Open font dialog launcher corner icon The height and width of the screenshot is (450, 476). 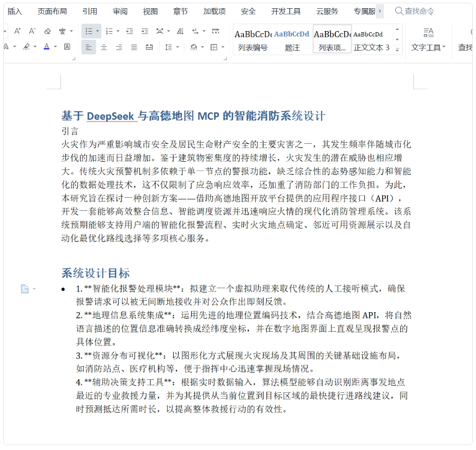74,59
